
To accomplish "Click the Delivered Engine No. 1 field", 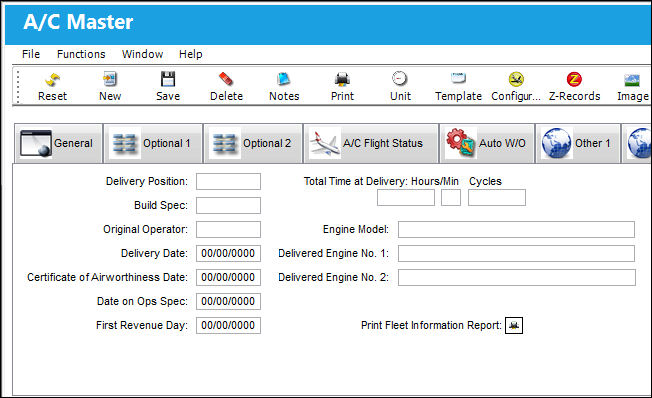I will click(x=516, y=253).
